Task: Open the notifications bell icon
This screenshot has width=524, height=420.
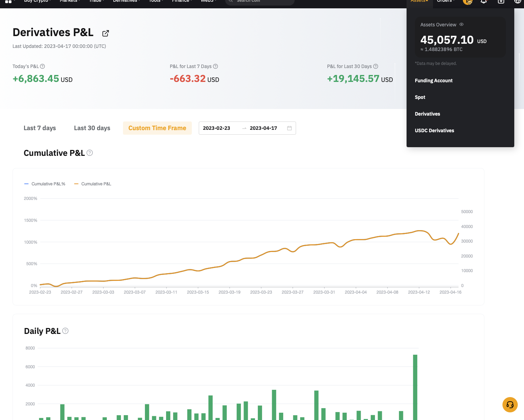Action: click(x=484, y=1)
